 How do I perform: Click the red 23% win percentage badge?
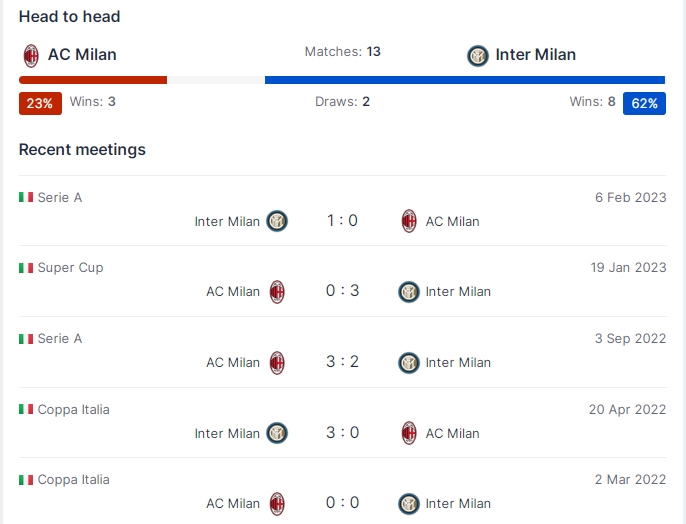tap(40, 103)
